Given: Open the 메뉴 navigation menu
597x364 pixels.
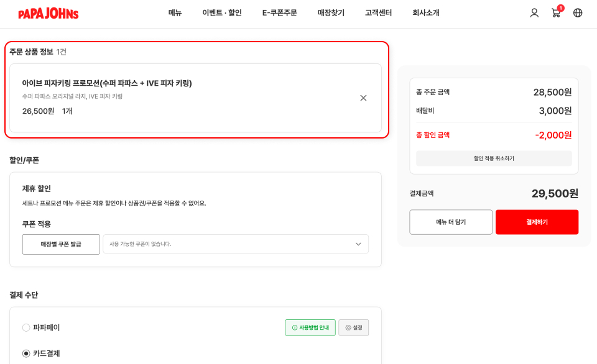Looking at the screenshot, I should [x=175, y=13].
